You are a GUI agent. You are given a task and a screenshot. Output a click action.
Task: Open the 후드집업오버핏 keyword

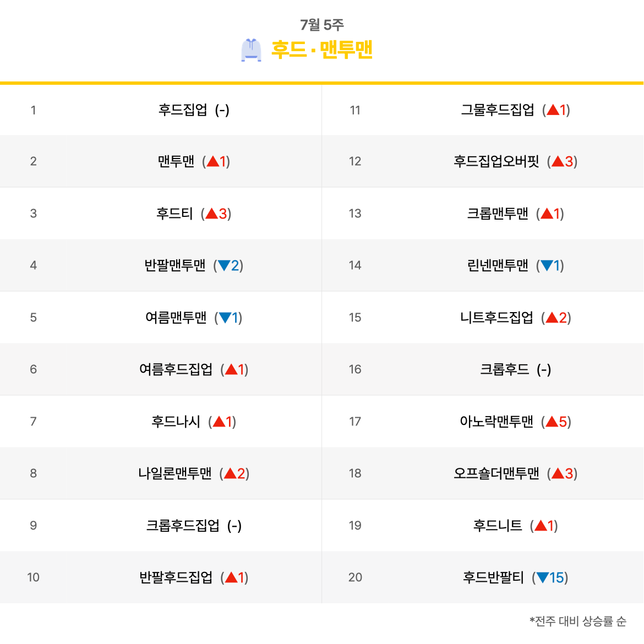[496, 161]
